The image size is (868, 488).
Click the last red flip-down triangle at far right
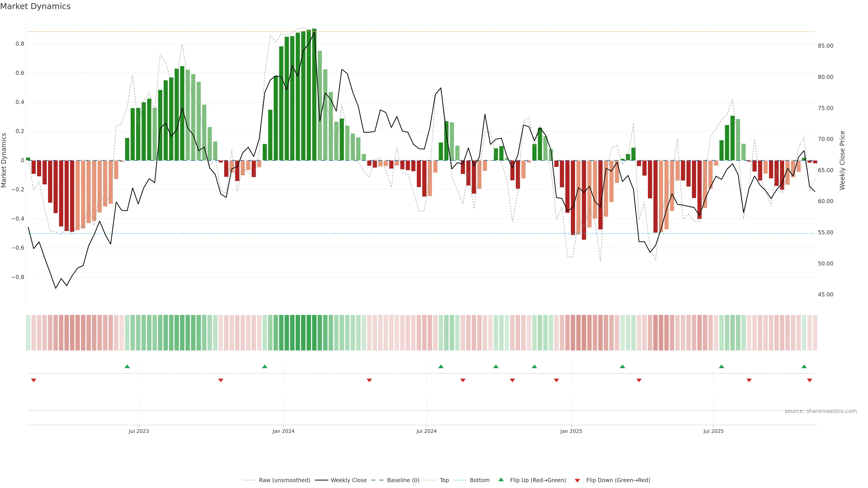click(x=809, y=380)
